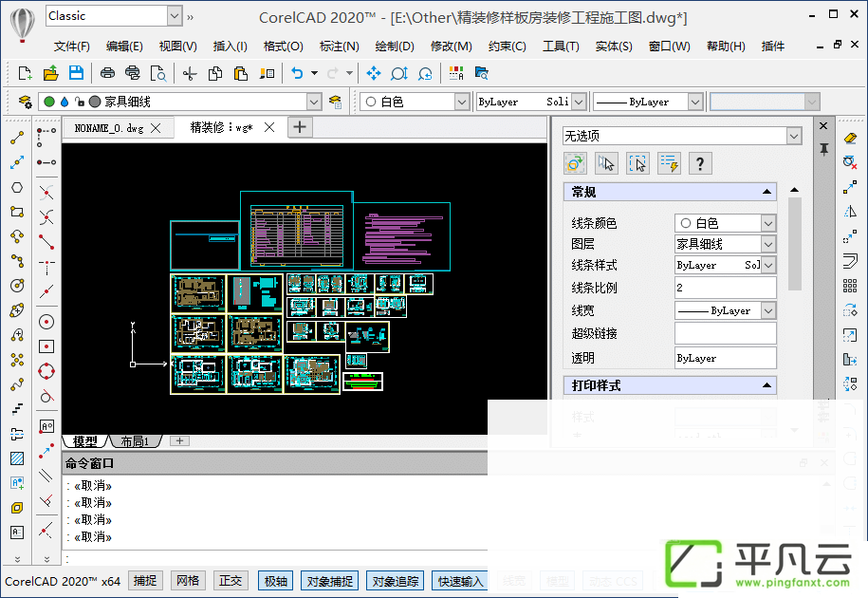The width and height of the screenshot is (868, 598).
Task: Toggle 对象捕捉 entity snap
Action: (x=330, y=581)
